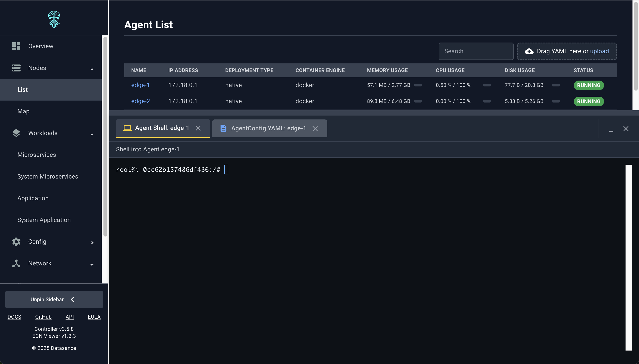Open the GitHub link
This screenshot has width=639, height=364.
pyautogui.click(x=43, y=317)
